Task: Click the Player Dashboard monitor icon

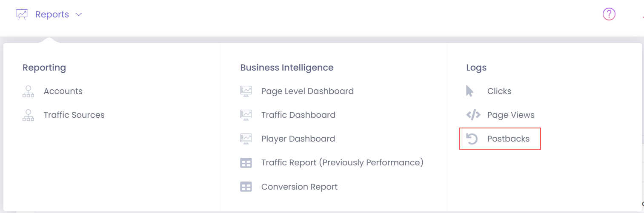Action: coord(246,139)
